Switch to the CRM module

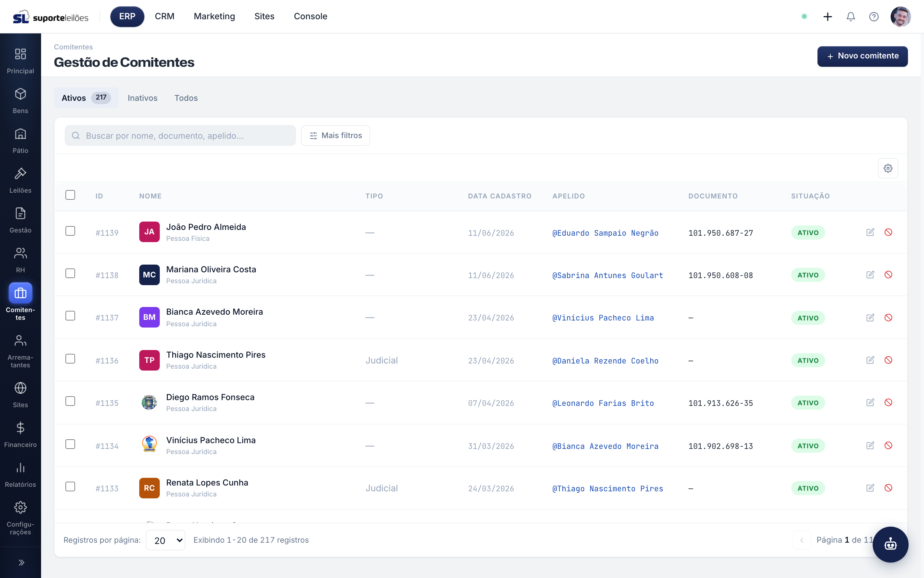coord(165,16)
